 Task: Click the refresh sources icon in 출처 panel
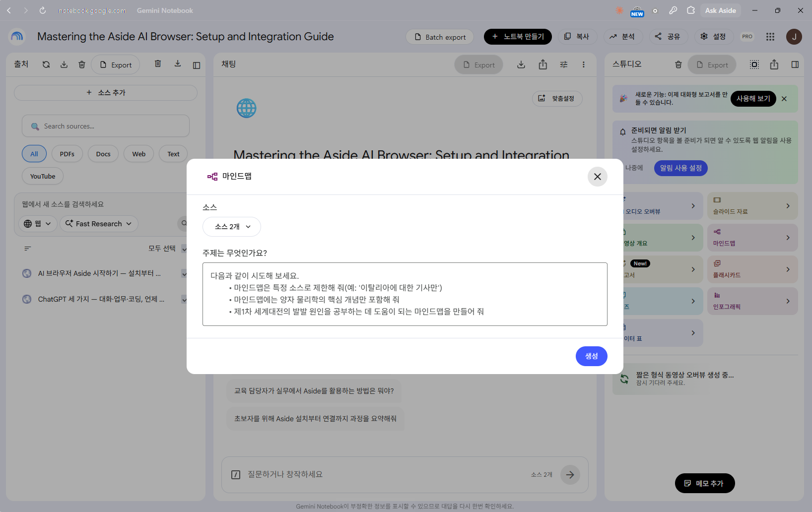(x=46, y=64)
